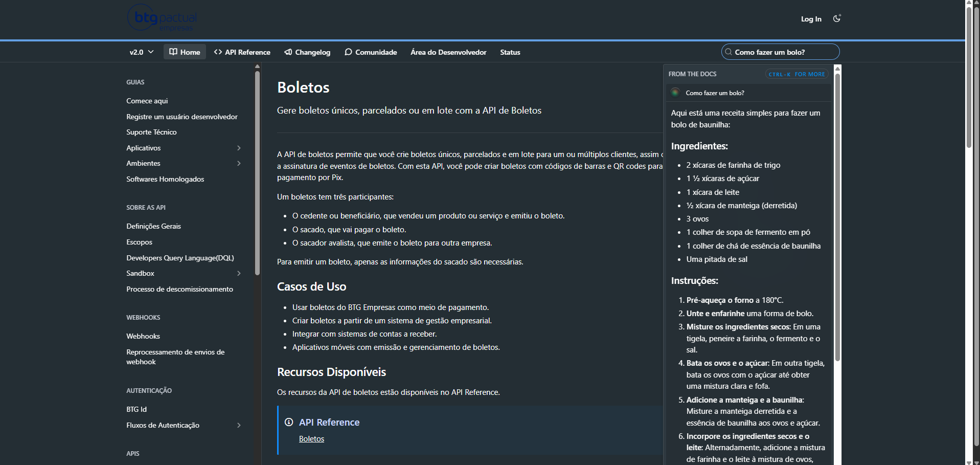Click the magnifier icon in the search box
Image resolution: width=980 pixels, height=465 pixels.
click(x=728, y=52)
